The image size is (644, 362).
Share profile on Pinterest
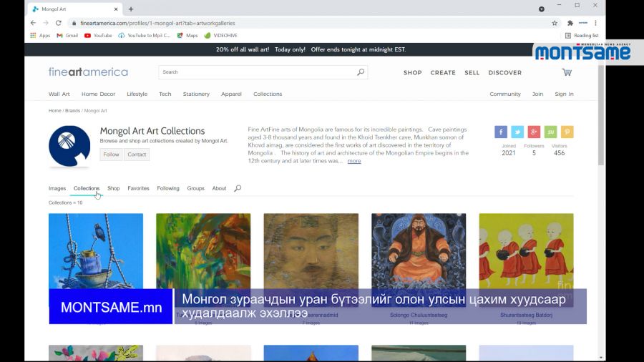[567, 132]
